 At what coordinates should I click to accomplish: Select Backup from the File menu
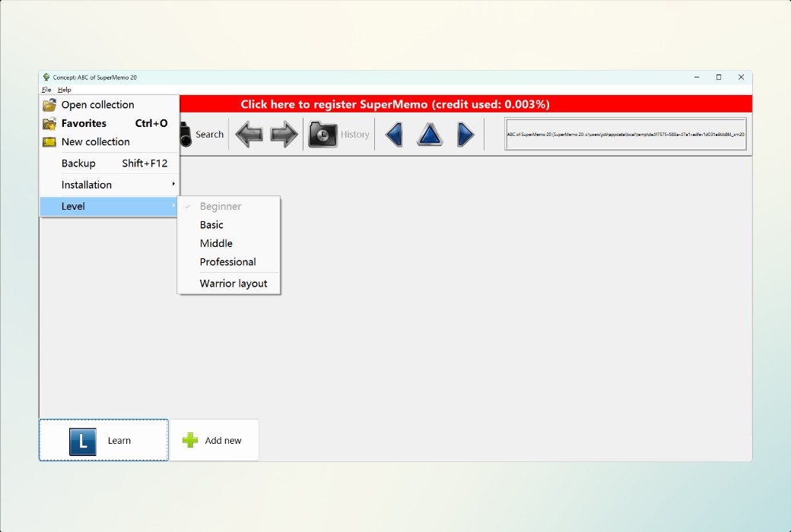(78, 163)
